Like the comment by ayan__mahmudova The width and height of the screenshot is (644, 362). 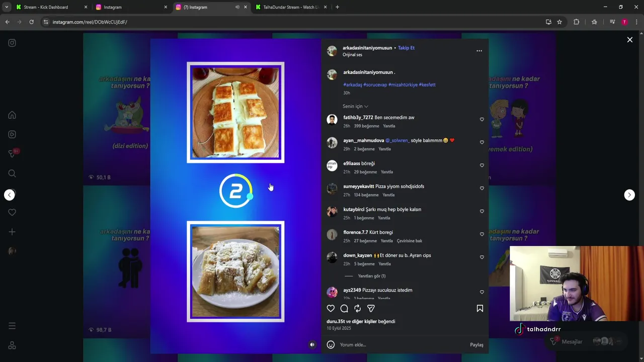[x=481, y=142]
